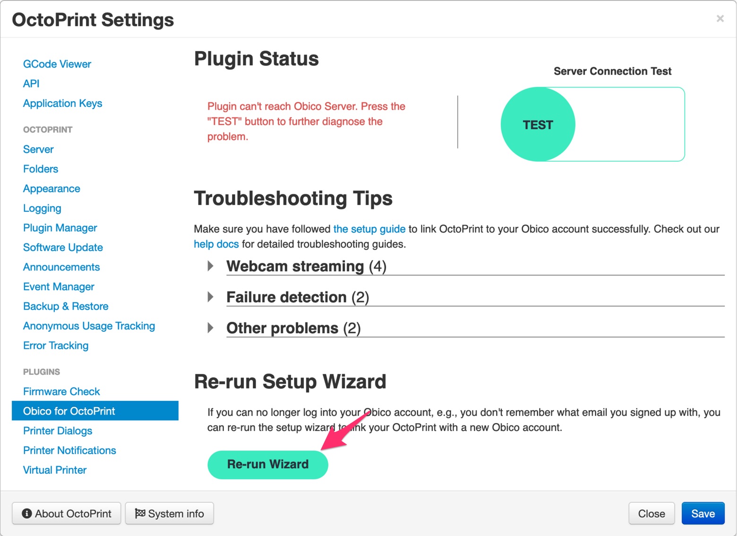
Task: Click the Close button in footer
Action: pos(651,513)
